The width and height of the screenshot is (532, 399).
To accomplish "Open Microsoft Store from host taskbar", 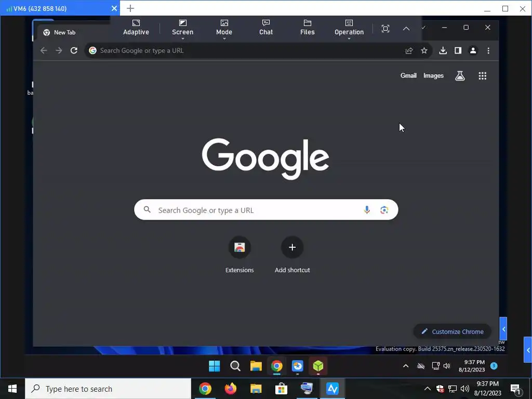I will pos(281,389).
